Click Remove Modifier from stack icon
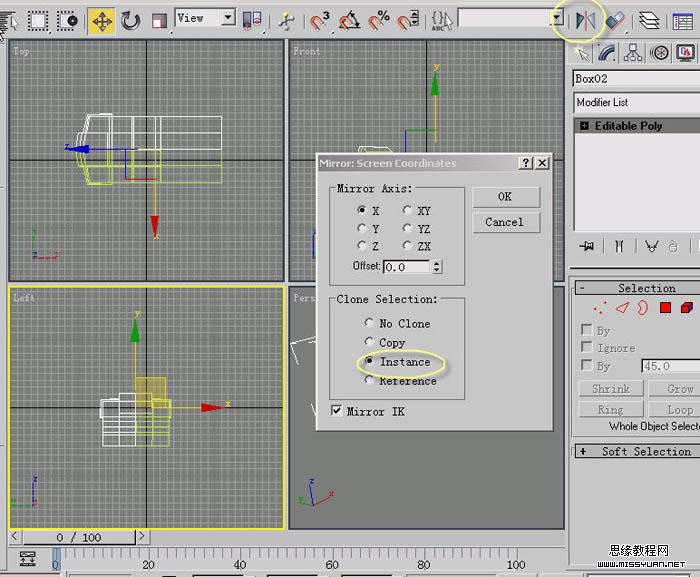The width and height of the screenshot is (700, 577). coord(673,246)
